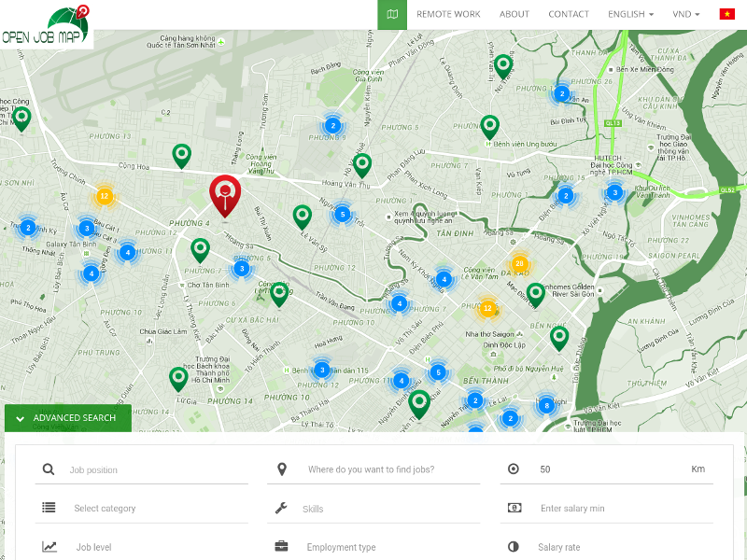
Task: Click the briefcase icon beside Employment type
Action: coord(281,547)
